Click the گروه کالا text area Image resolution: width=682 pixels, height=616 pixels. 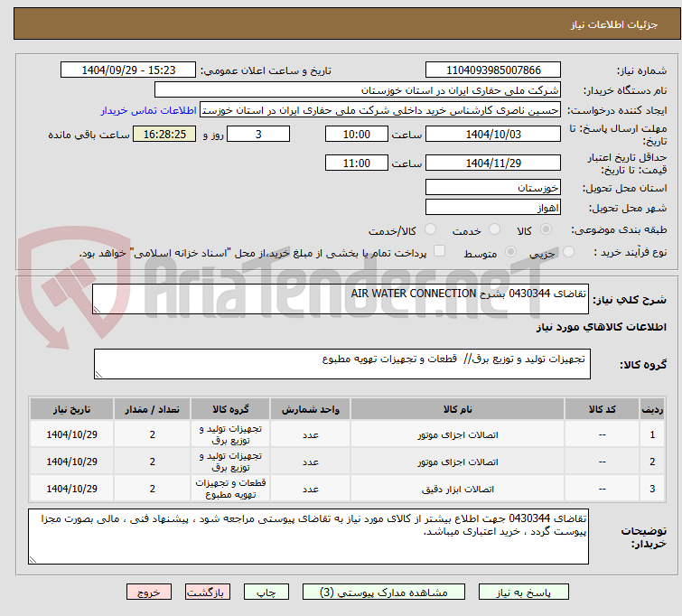341,364
